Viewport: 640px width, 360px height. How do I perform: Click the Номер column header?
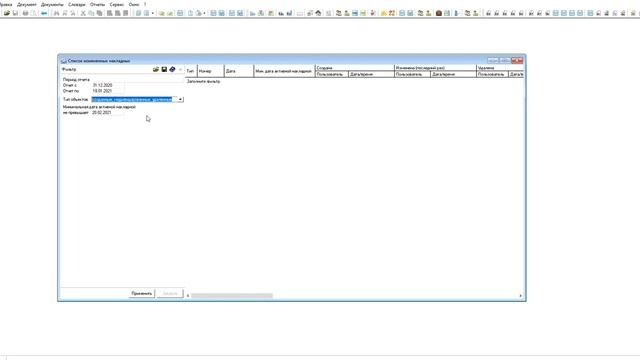pos(211,71)
